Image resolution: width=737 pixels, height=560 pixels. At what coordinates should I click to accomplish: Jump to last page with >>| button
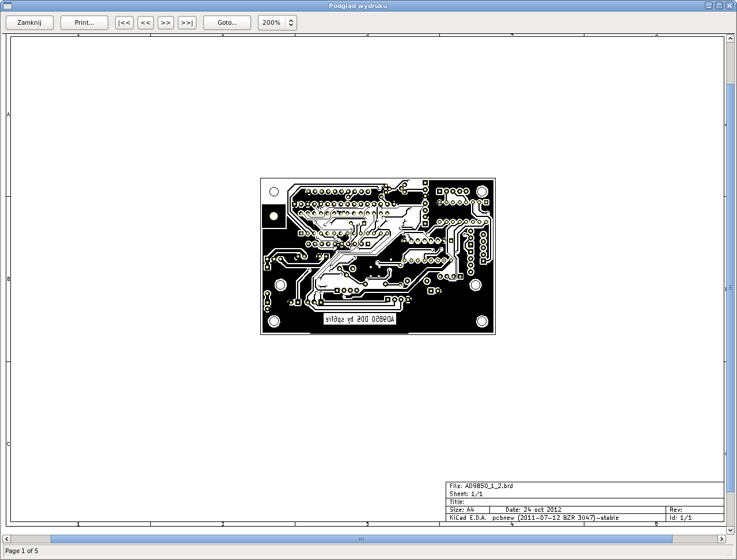click(187, 23)
